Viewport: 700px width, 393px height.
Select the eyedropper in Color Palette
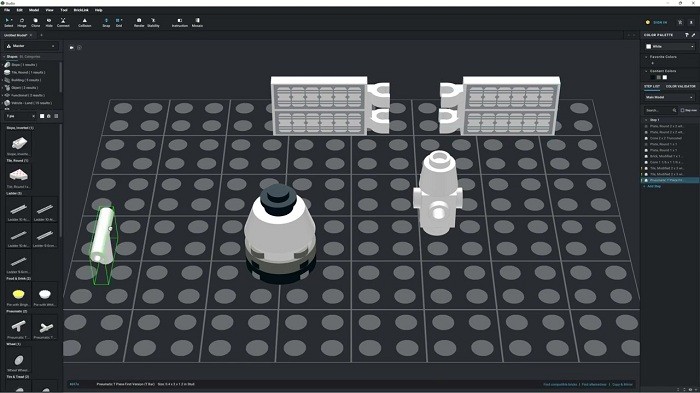pos(693,35)
